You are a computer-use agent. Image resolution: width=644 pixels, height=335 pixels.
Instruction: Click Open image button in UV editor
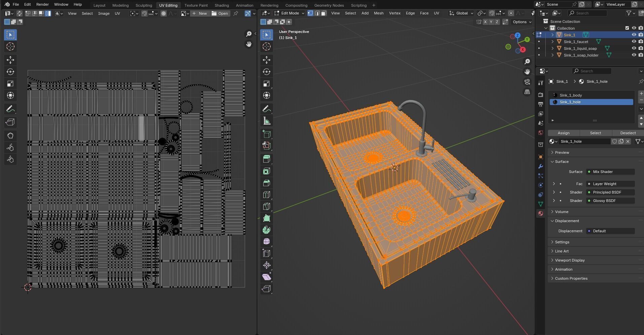[x=220, y=13]
